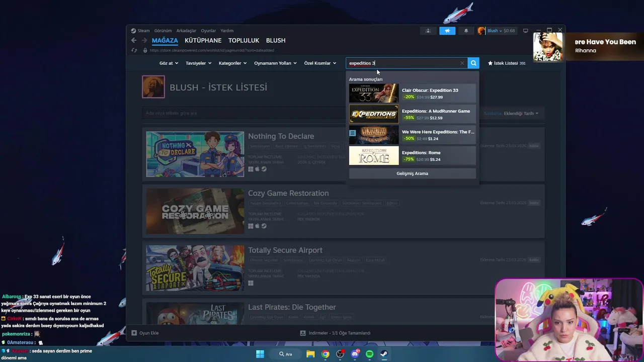
Task: Open Spotify from the taskbar
Action: [369, 354]
